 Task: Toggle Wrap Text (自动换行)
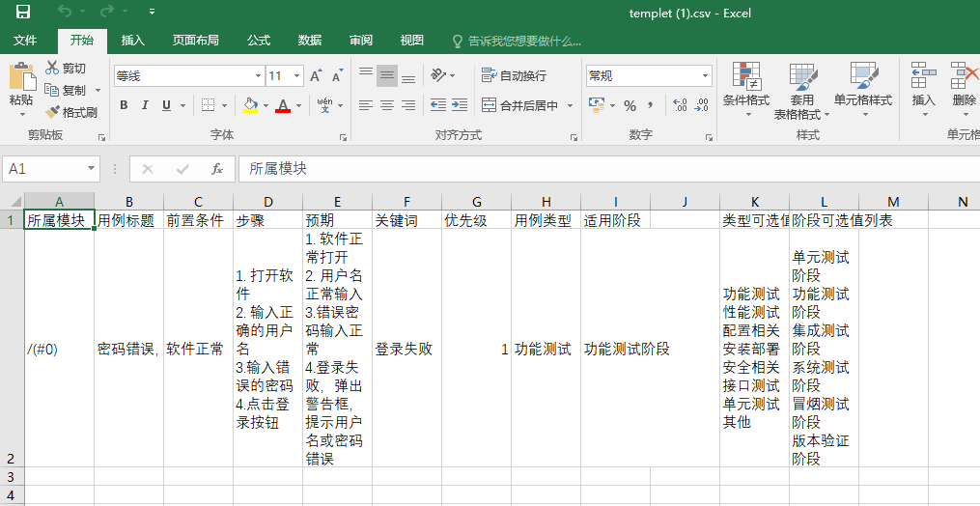tap(514, 75)
